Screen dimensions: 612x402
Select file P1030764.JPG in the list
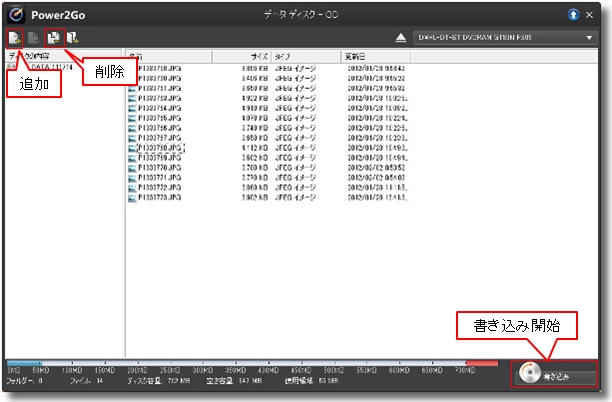(159, 108)
